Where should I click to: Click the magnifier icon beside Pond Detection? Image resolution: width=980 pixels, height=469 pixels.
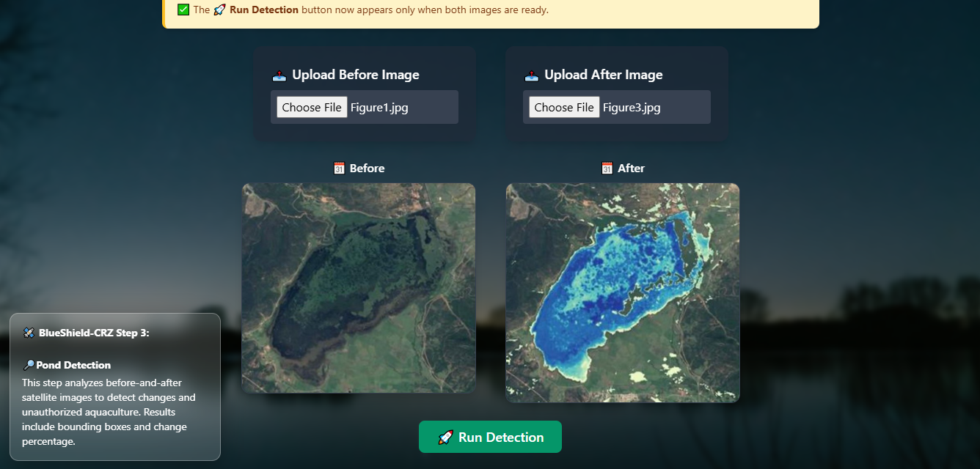pos(29,365)
